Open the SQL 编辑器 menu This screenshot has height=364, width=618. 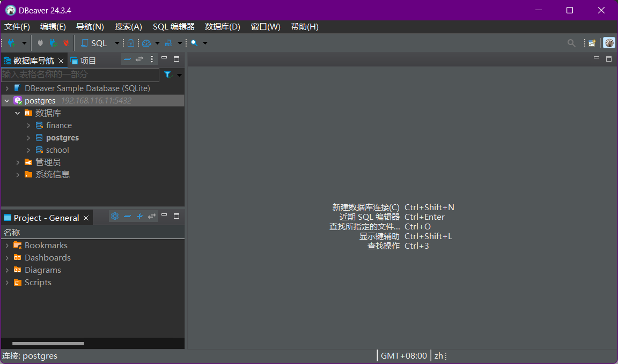tap(174, 27)
